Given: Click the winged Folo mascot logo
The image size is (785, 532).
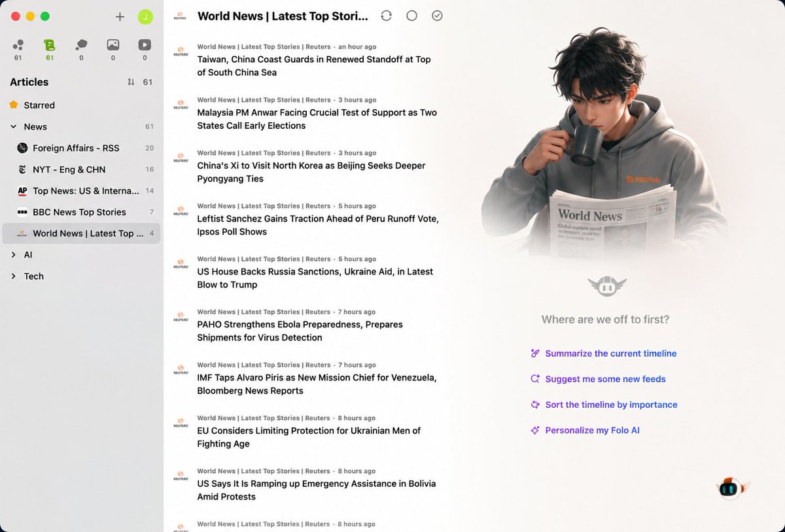Looking at the screenshot, I should coord(606,286).
